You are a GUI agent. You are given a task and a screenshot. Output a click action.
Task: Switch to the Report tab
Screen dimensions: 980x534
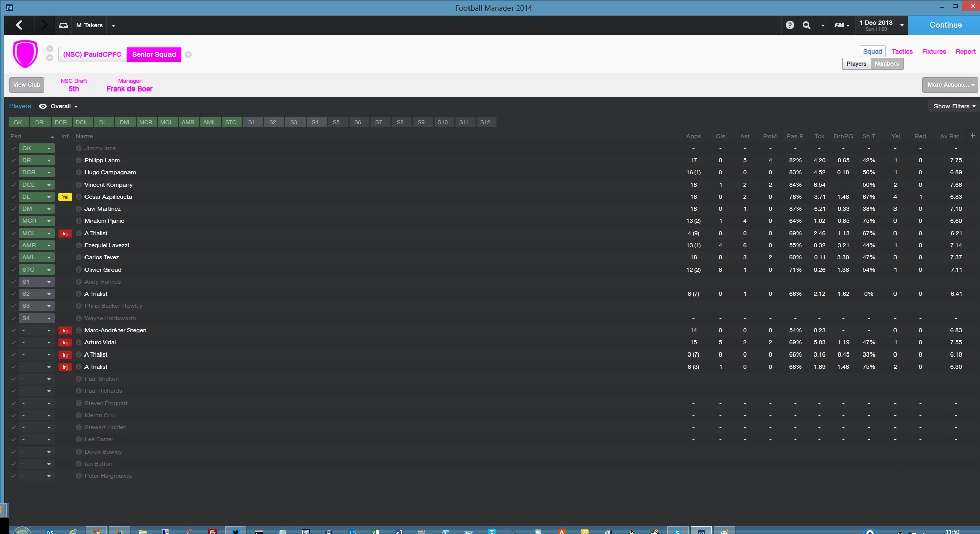965,51
